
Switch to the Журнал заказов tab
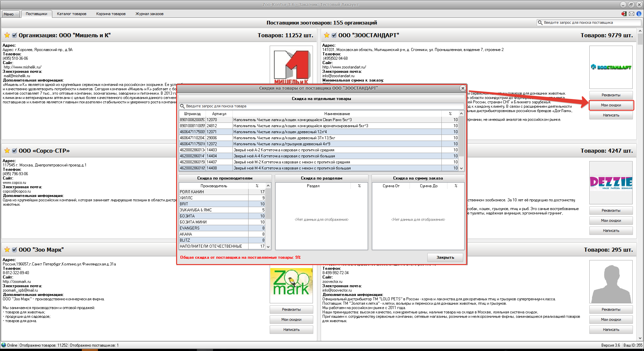149,14
